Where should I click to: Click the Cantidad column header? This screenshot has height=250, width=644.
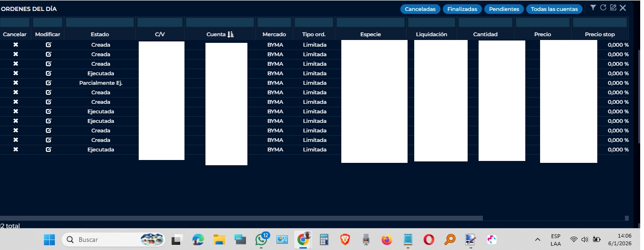[x=485, y=34]
